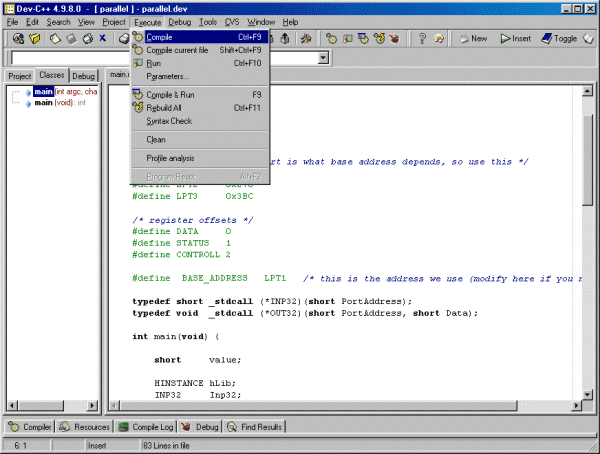Open Parameters... from the Execute menu
The height and width of the screenshot is (454, 600).
[x=200, y=76]
